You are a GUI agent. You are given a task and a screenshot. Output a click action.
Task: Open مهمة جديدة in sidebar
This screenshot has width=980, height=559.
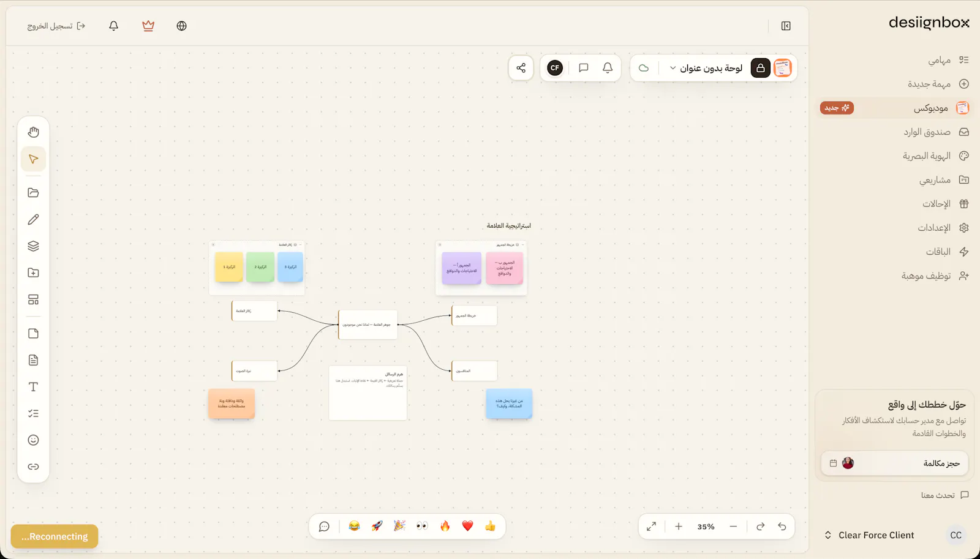938,84
